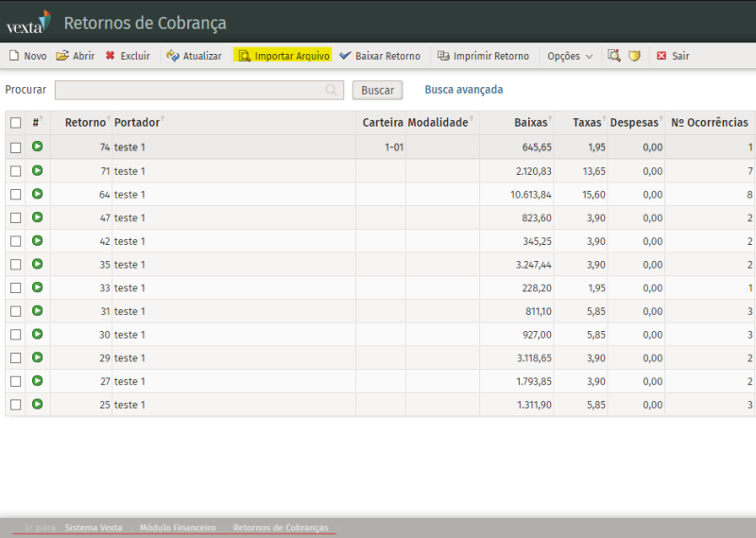Screen dimensions: 756x538
Task: Click the magnifier icon after Opções
Action: 613,56
